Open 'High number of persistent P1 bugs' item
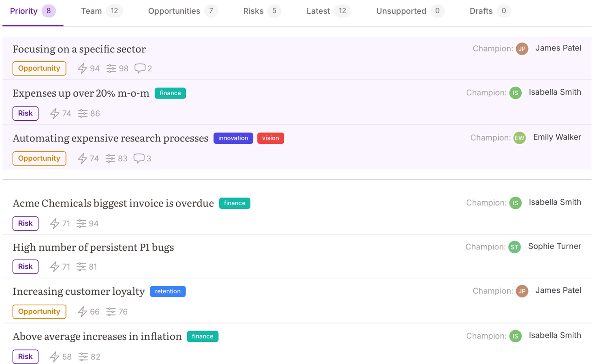The width and height of the screenshot is (594, 364). coord(93,248)
